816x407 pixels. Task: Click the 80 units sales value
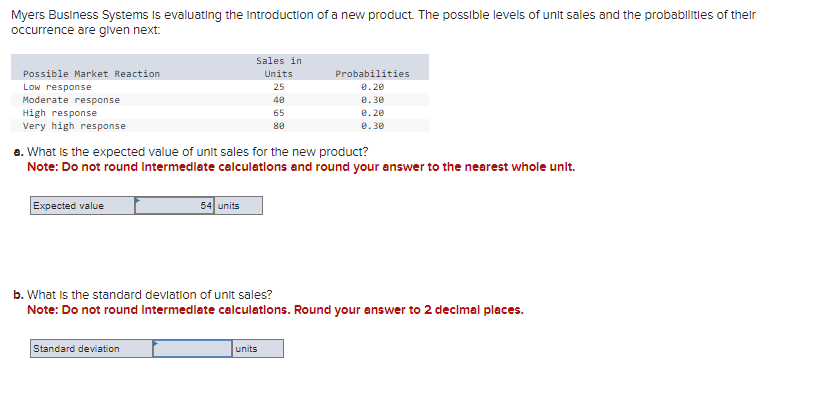tap(279, 126)
